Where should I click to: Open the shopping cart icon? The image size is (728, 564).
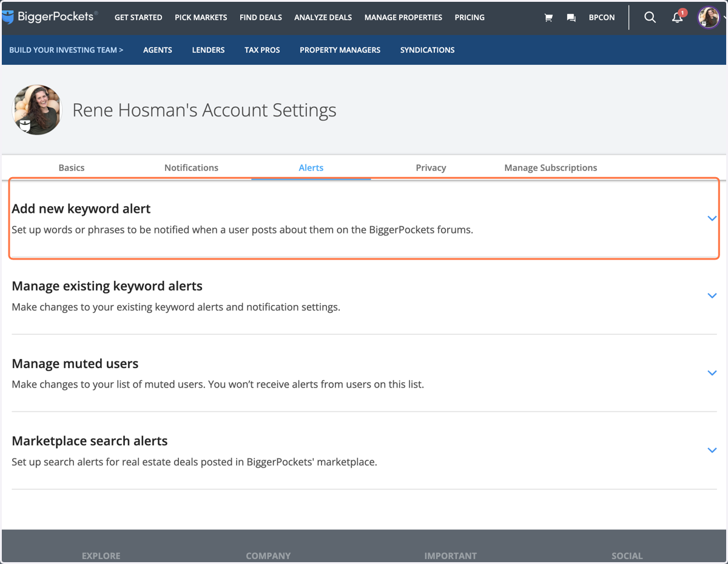point(548,18)
